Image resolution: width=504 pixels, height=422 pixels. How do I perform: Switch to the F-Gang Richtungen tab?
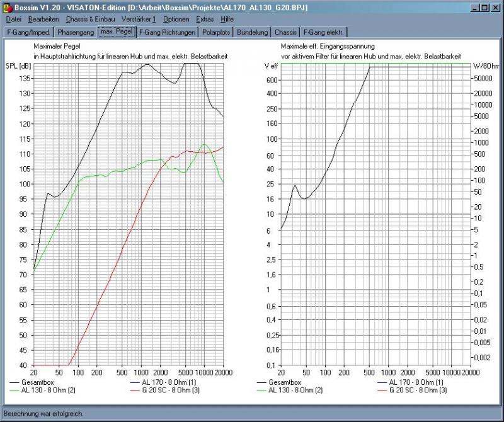[x=168, y=32]
